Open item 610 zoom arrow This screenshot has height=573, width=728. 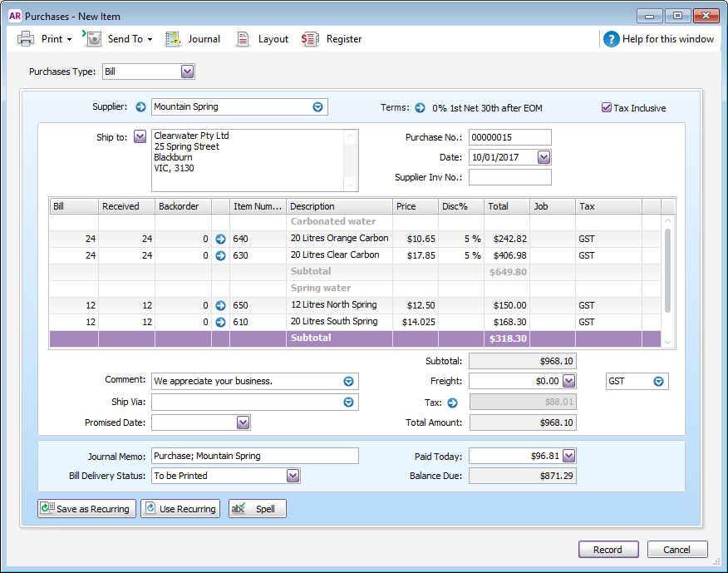(220, 322)
